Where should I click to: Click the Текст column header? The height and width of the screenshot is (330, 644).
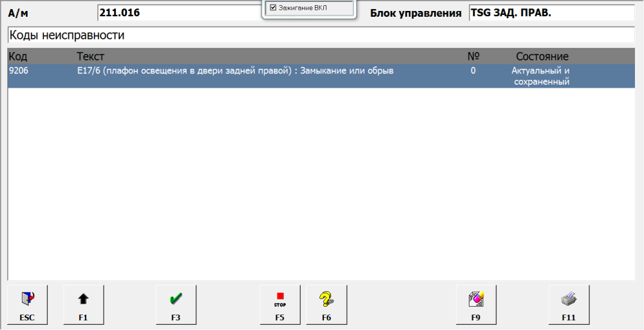click(90, 56)
